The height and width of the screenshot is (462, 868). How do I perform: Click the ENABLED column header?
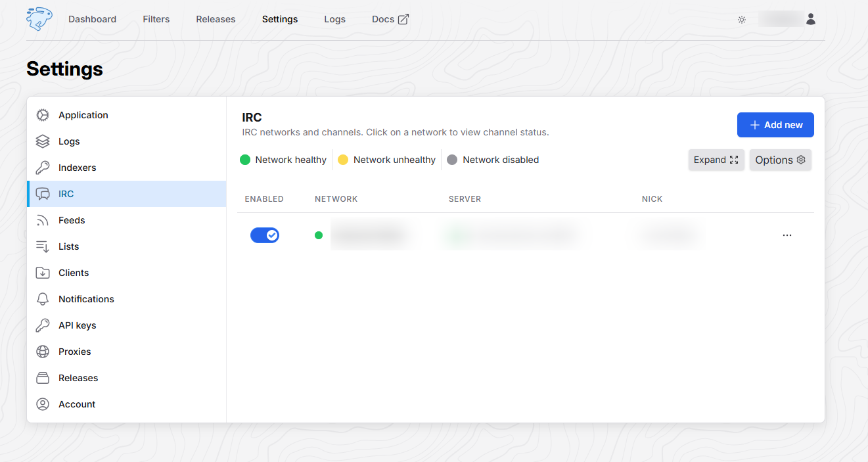pyautogui.click(x=264, y=199)
